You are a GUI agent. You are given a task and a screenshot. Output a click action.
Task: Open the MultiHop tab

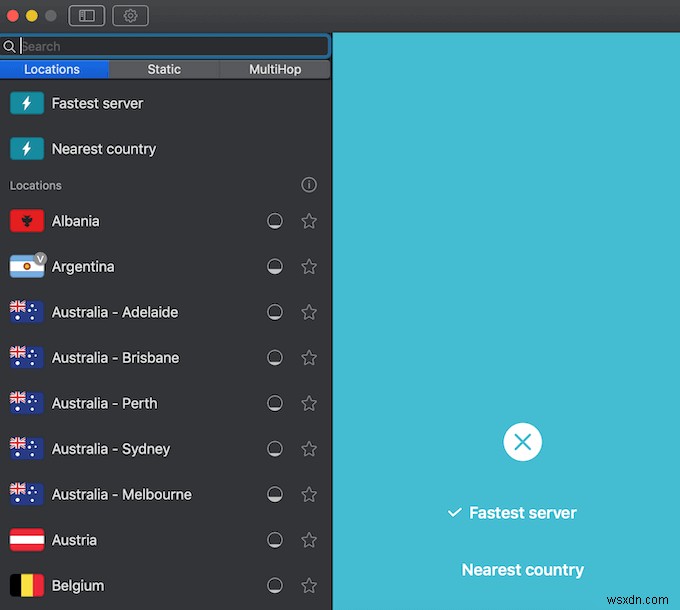click(275, 69)
